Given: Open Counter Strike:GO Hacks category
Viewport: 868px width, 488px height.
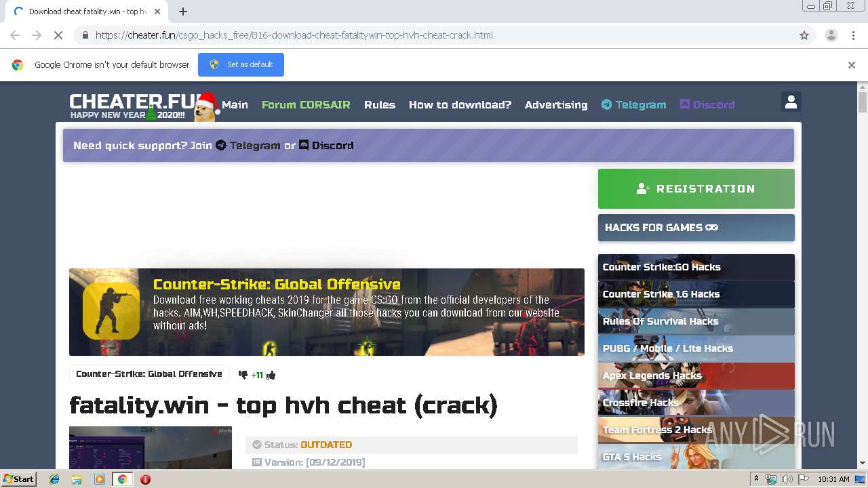Looking at the screenshot, I should pos(696,267).
